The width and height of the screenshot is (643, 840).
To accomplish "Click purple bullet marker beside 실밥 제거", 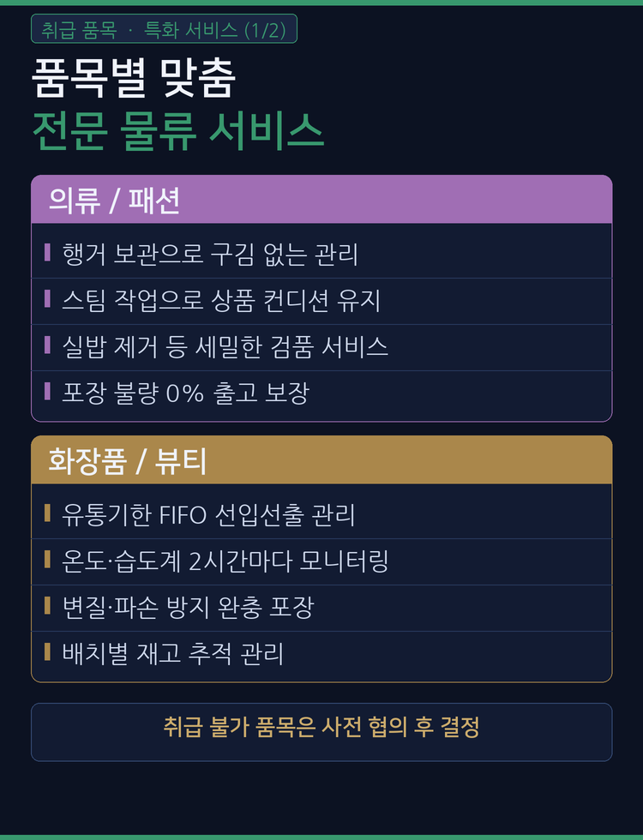I will click(x=48, y=345).
